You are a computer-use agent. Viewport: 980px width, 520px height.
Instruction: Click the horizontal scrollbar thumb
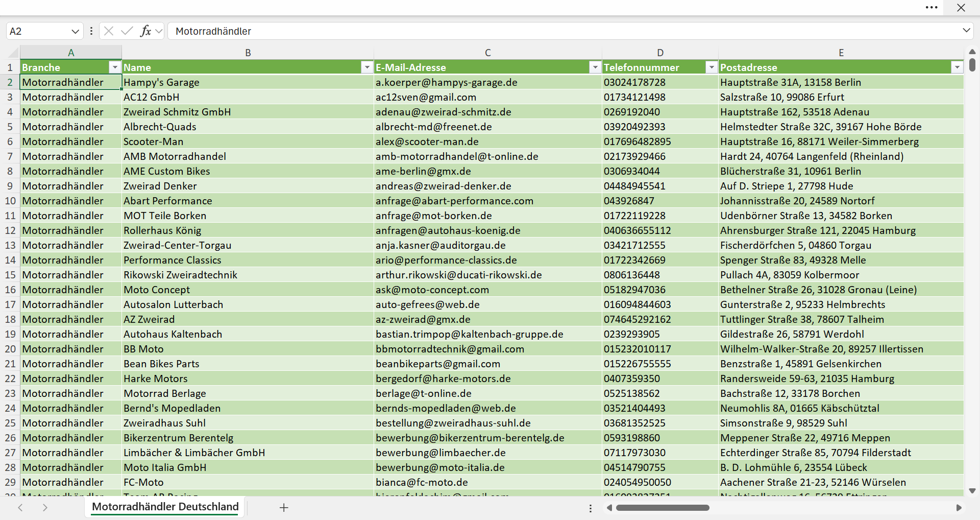(x=663, y=508)
